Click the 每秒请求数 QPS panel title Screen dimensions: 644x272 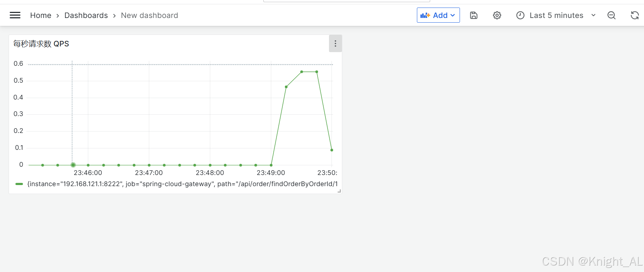[41, 44]
